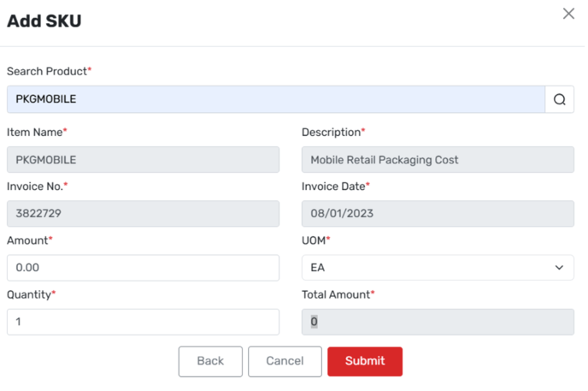
Task: Click the Quantity field label
Action: point(30,294)
